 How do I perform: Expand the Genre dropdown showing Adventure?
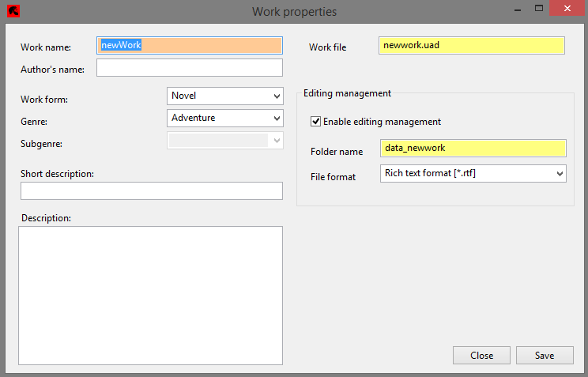pyautogui.click(x=225, y=119)
